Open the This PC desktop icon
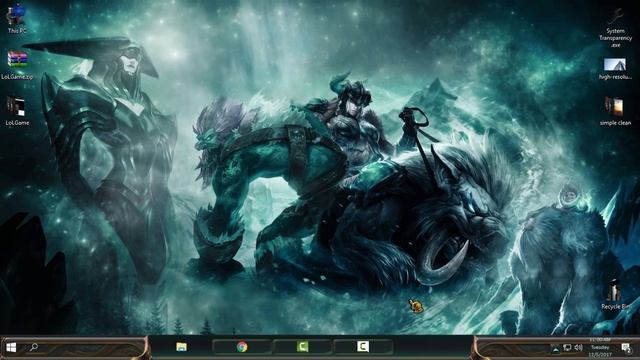The width and height of the screenshot is (640, 360). pos(17,18)
